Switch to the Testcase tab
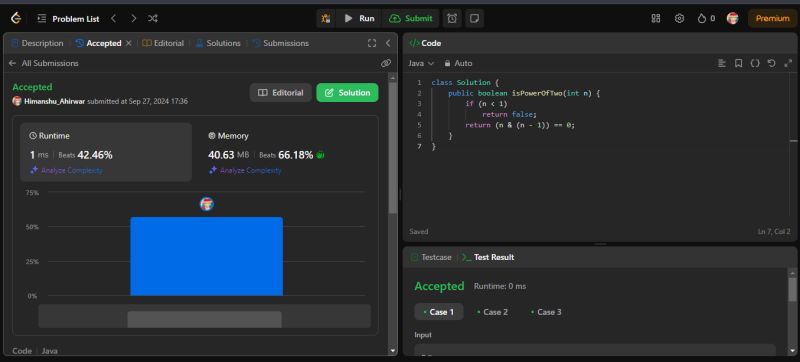This screenshot has width=800, height=362. tap(431, 257)
